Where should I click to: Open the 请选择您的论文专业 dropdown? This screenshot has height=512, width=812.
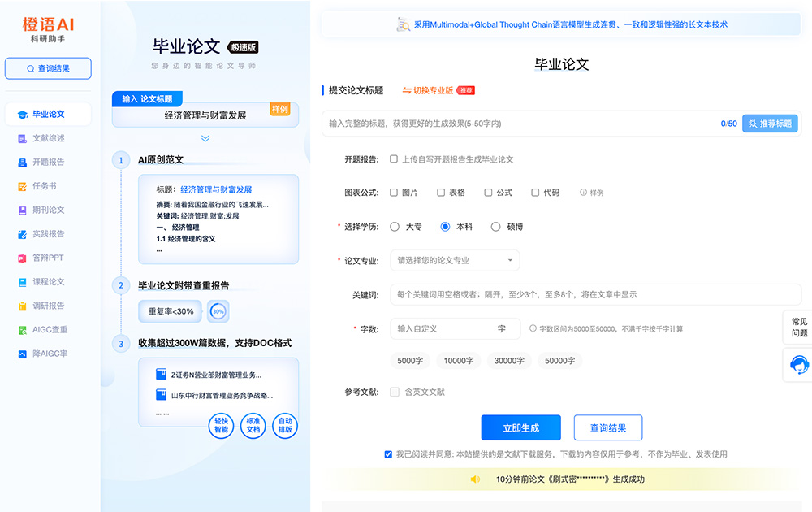point(455,260)
